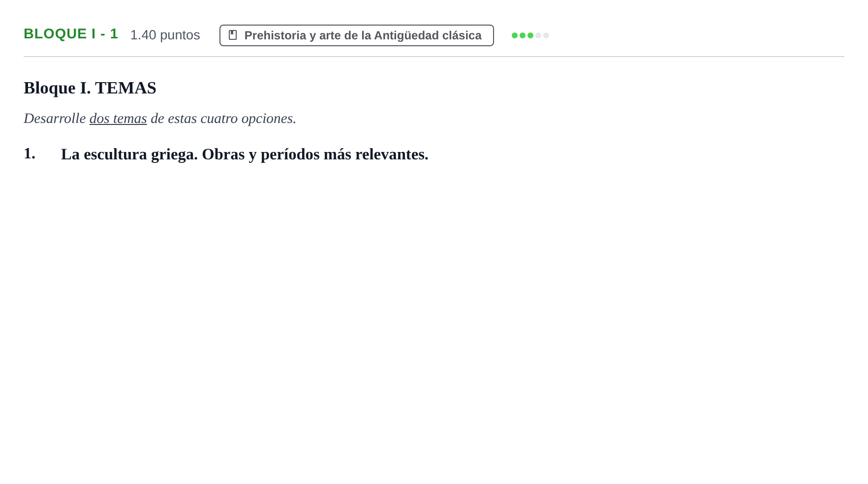Click the question number '1.'
This screenshot has width=868, height=484.
coord(30,153)
